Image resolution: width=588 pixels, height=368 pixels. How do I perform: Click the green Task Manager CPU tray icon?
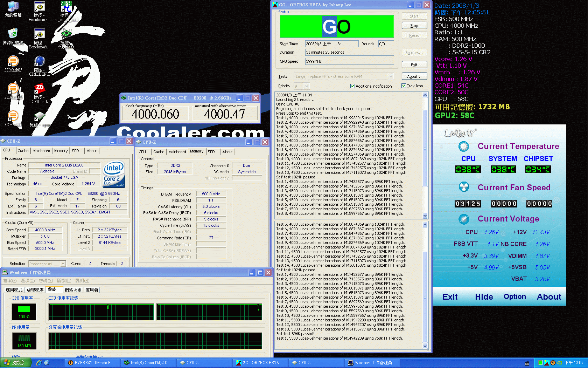point(540,363)
